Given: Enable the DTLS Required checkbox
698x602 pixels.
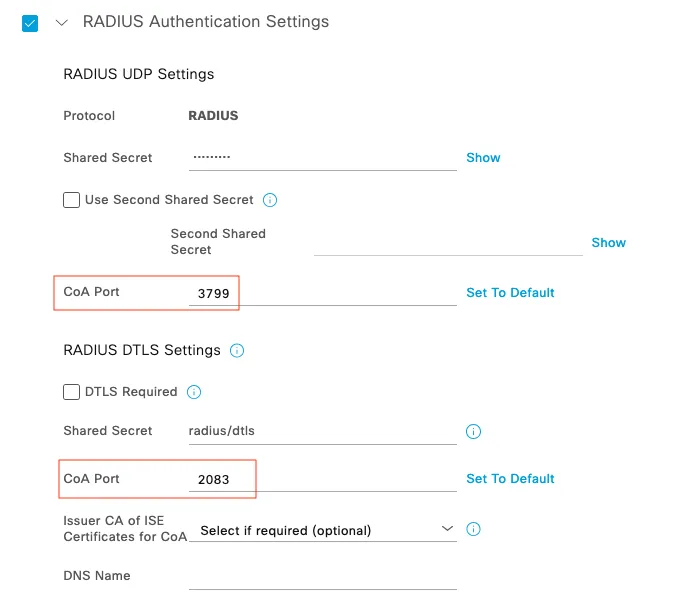Looking at the screenshot, I should pos(71,392).
